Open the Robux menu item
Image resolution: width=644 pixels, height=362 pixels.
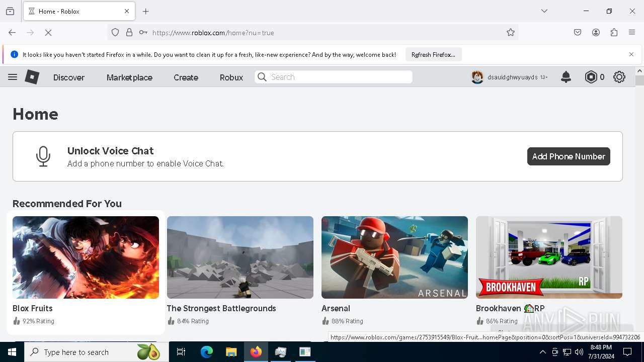click(x=231, y=77)
